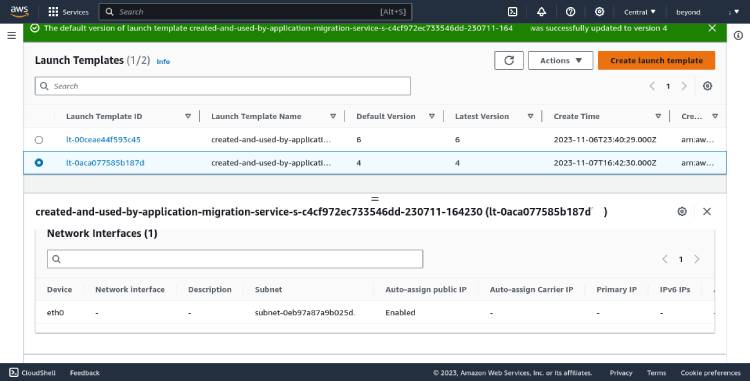Go to next page of Network Interfaces
Screen dimensions: 750x381
coord(697,259)
